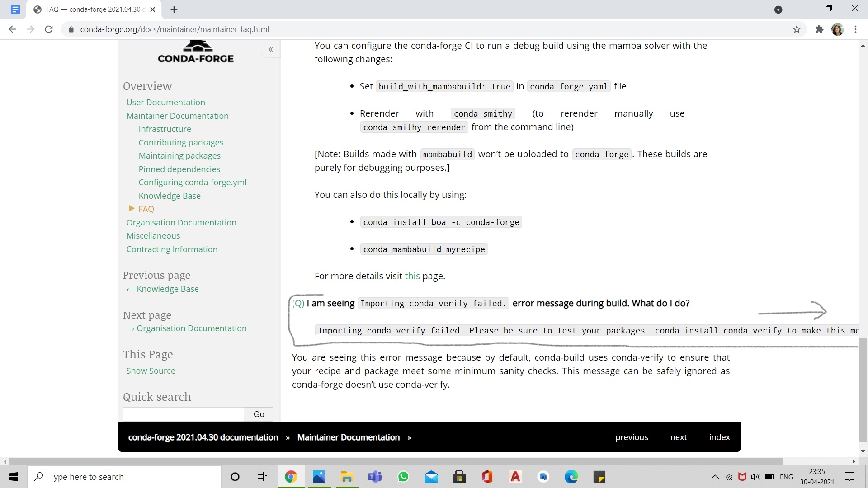Collapse the sidebar with the « button
This screenshot has height=488, width=868.
coord(271,49)
